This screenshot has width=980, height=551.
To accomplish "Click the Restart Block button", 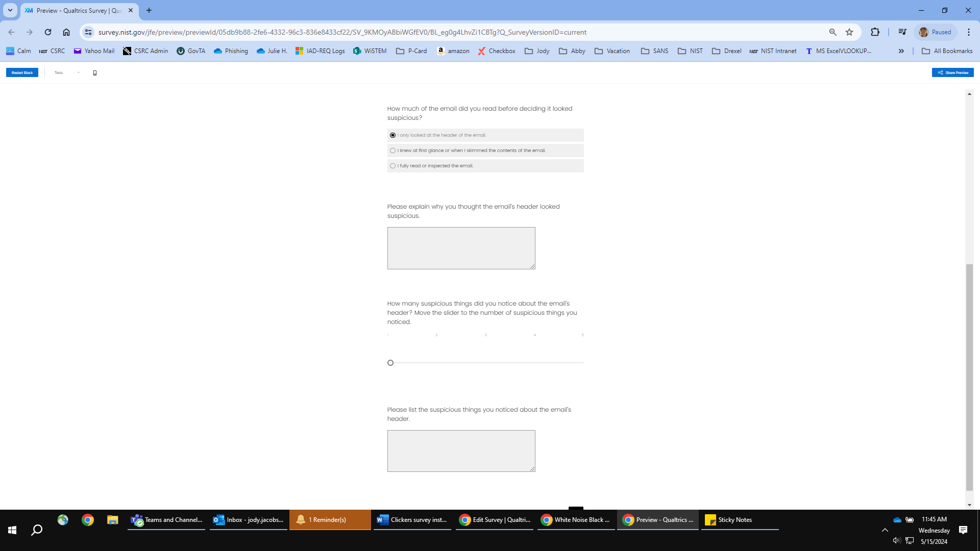I will [x=22, y=73].
